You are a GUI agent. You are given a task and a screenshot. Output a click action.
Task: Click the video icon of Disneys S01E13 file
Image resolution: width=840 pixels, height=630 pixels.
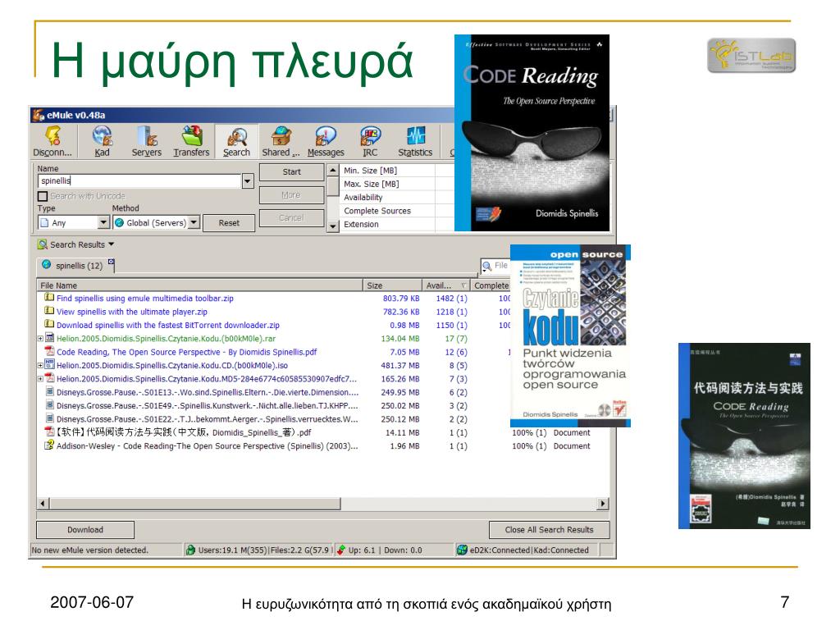tap(49, 391)
